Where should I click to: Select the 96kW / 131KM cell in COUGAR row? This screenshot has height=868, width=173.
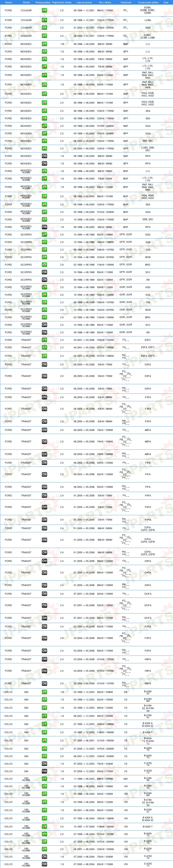(105, 10)
